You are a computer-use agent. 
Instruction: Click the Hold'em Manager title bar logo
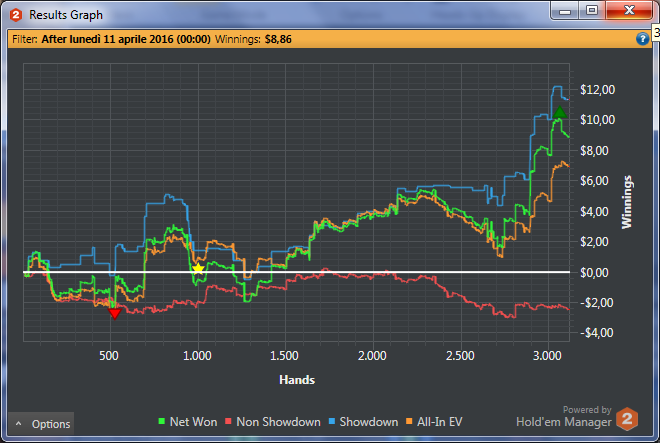point(16,15)
